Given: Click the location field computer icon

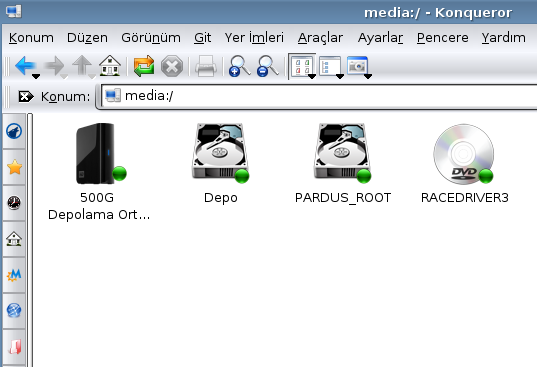Looking at the screenshot, I should pyautogui.click(x=113, y=96).
